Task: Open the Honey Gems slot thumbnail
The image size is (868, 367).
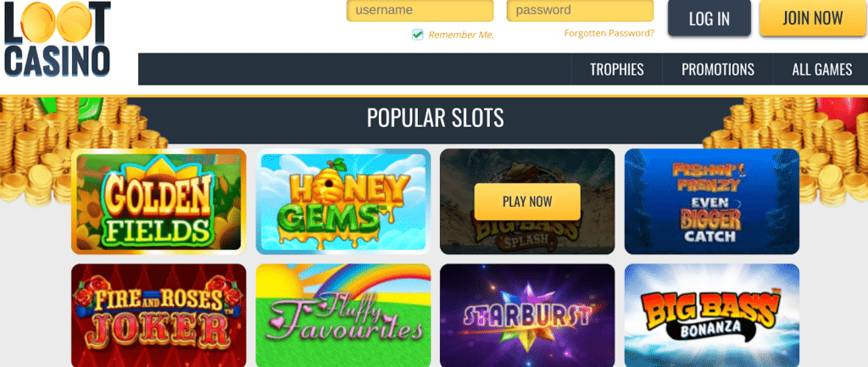Action: (343, 202)
